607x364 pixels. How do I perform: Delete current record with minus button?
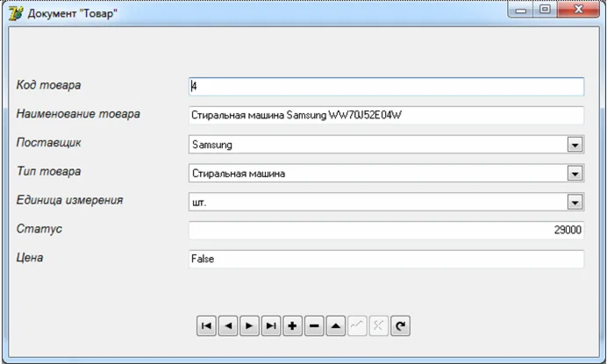314,326
